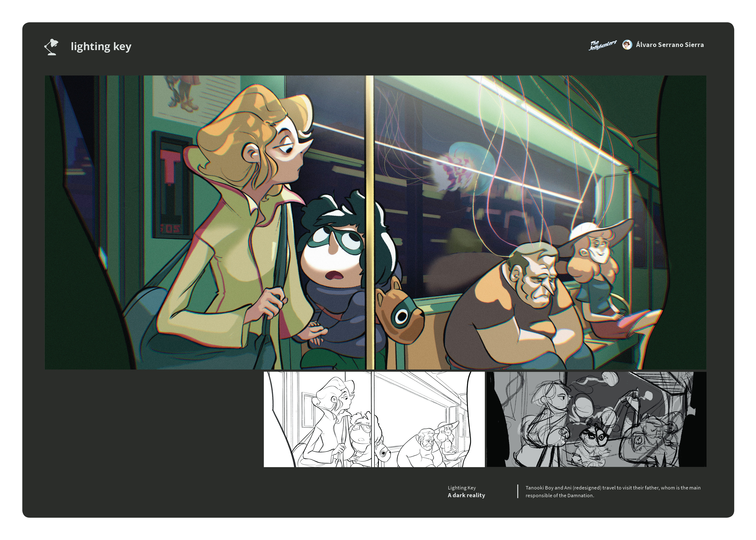Image resolution: width=756 pixels, height=540 pixels.
Task: Click the tanuki backpack's eye
Action: (x=402, y=317)
